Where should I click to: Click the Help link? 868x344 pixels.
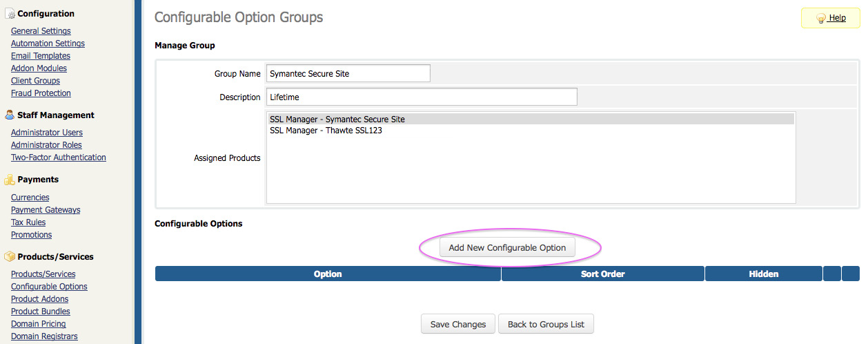pos(837,18)
